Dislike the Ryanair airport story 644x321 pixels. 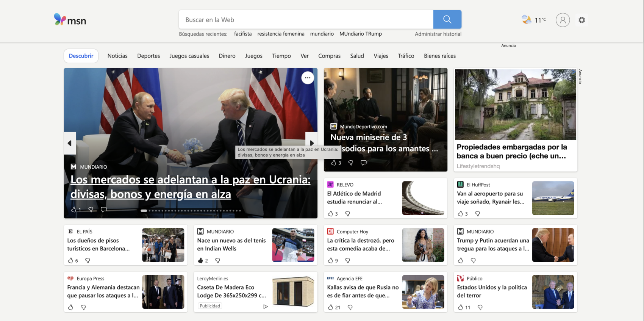(477, 213)
